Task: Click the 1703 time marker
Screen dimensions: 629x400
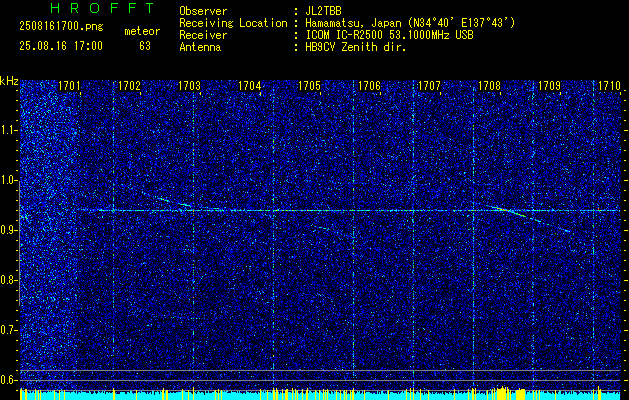Action: pyautogui.click(x=189, y=86)
